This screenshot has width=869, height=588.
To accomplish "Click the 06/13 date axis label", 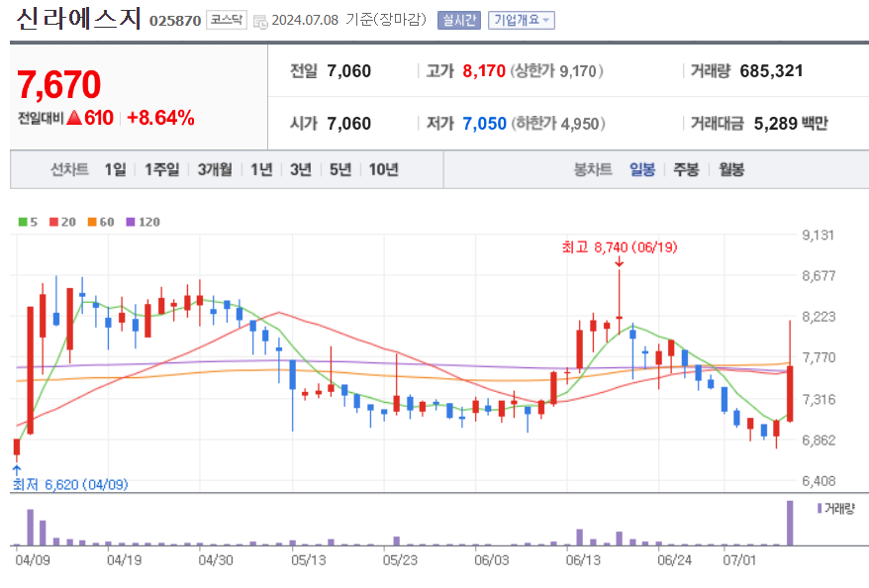I will (x=583, y=560).
